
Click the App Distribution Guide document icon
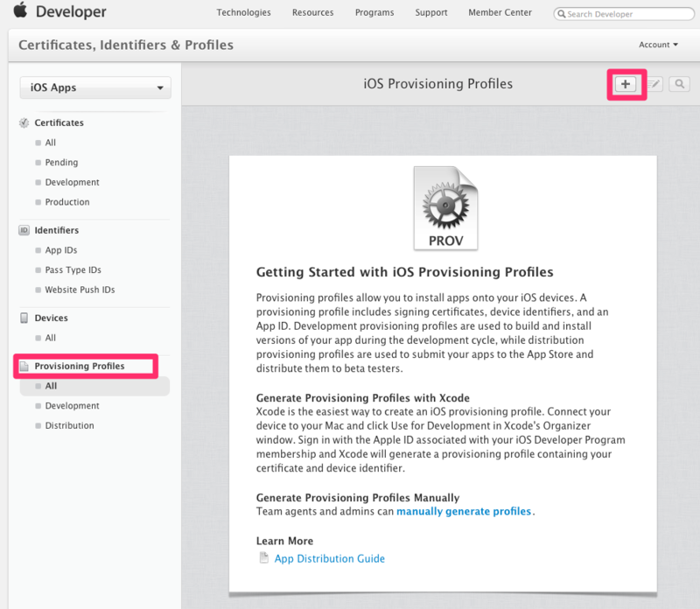(x=264, y=557)
